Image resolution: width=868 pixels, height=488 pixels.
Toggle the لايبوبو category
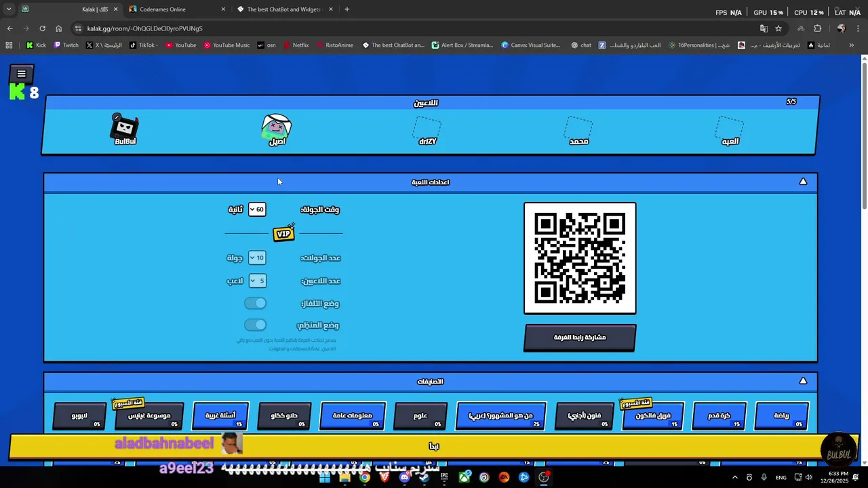tap(79, 415)
